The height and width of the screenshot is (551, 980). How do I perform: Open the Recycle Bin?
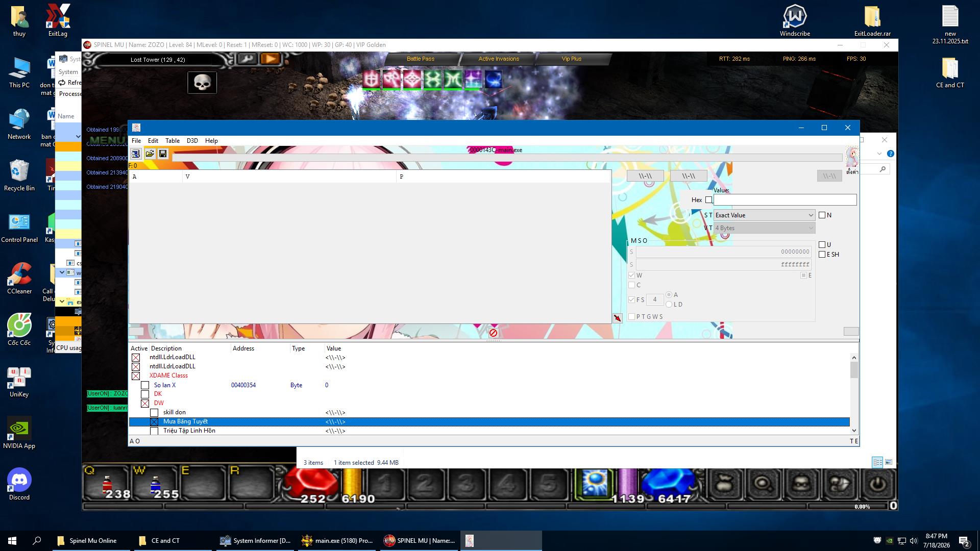19,175
